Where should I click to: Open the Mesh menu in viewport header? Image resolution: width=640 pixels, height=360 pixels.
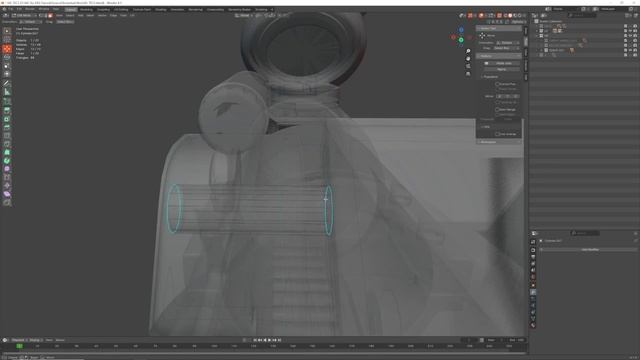pos(90,16)
